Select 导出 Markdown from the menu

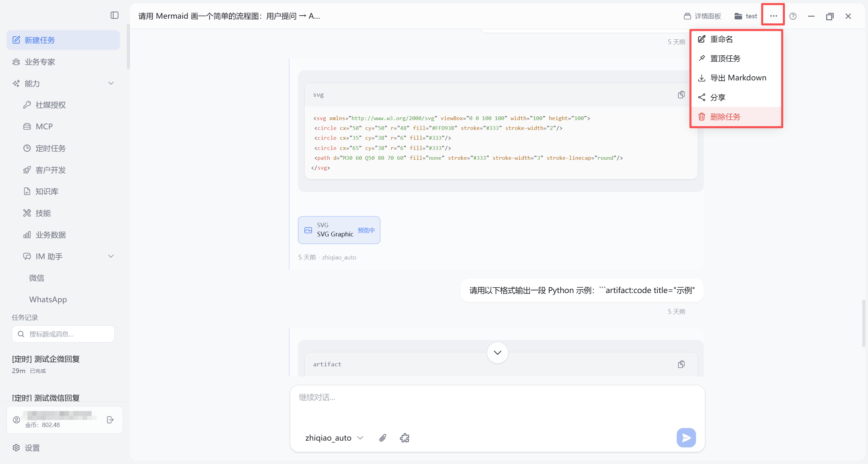pos(736,78)
